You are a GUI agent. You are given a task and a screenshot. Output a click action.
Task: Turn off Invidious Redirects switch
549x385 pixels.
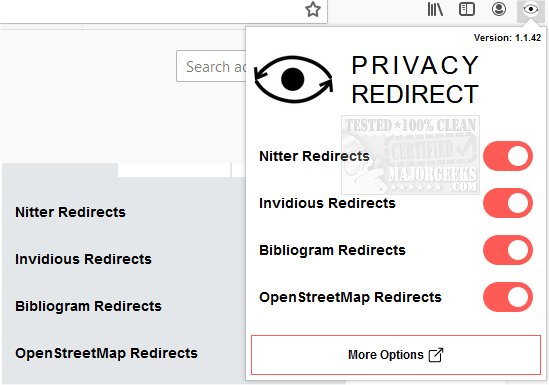(508, 203)
